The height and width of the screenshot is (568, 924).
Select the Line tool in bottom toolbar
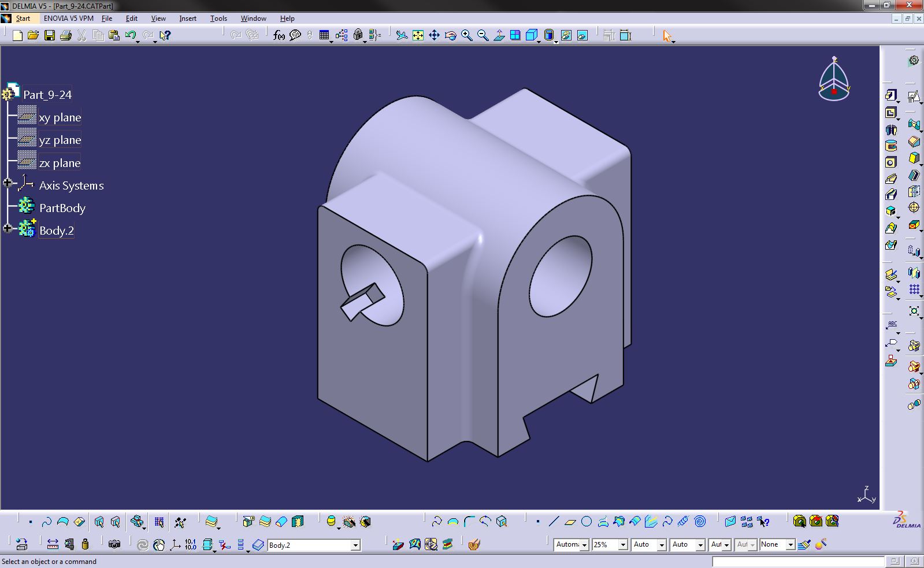point(554,522)
